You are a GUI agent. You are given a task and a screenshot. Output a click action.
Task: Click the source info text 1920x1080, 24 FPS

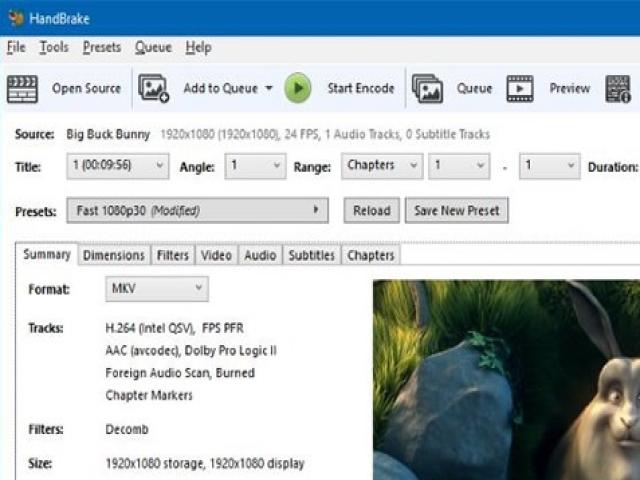pyautogui.click(x=325, y=134)
